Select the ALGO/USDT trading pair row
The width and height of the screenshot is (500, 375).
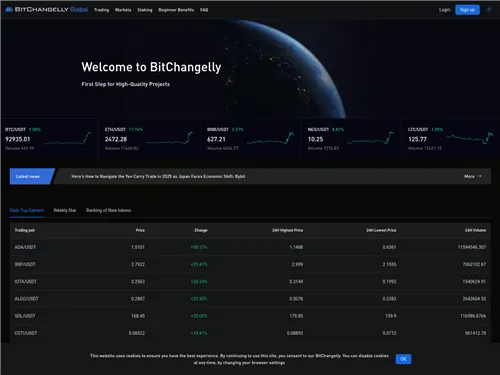coord(250,299)
